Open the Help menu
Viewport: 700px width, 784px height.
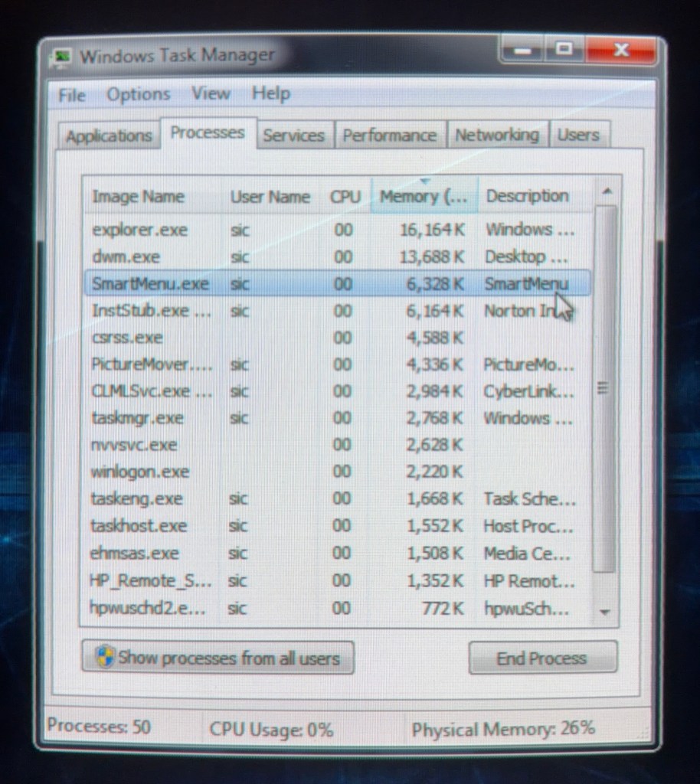tap(271, 93)
